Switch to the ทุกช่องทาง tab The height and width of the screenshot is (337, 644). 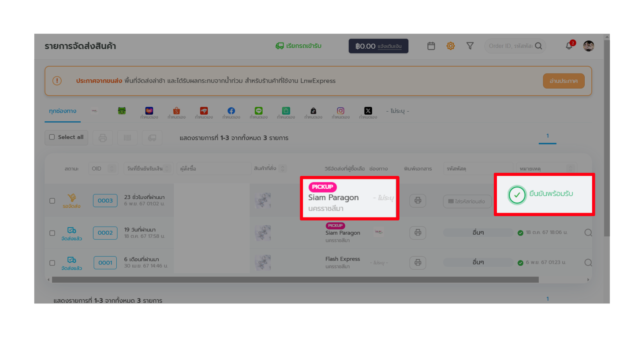[x=62, y=111]
